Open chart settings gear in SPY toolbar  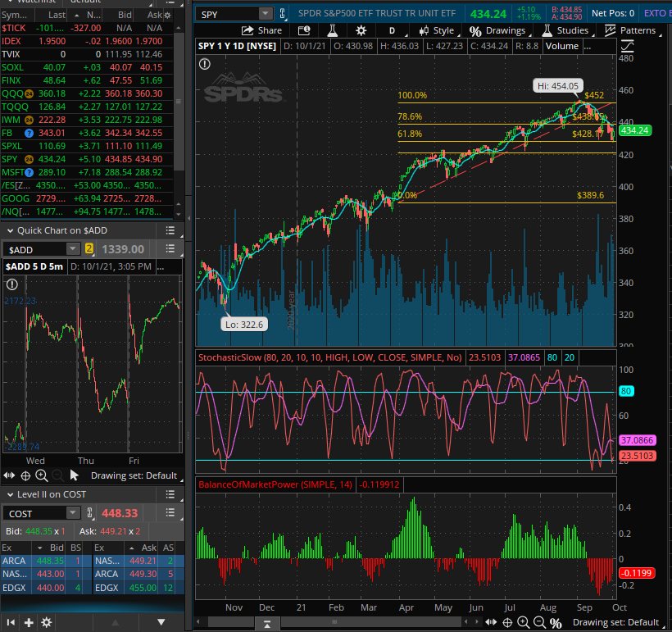tap(361, 30)
